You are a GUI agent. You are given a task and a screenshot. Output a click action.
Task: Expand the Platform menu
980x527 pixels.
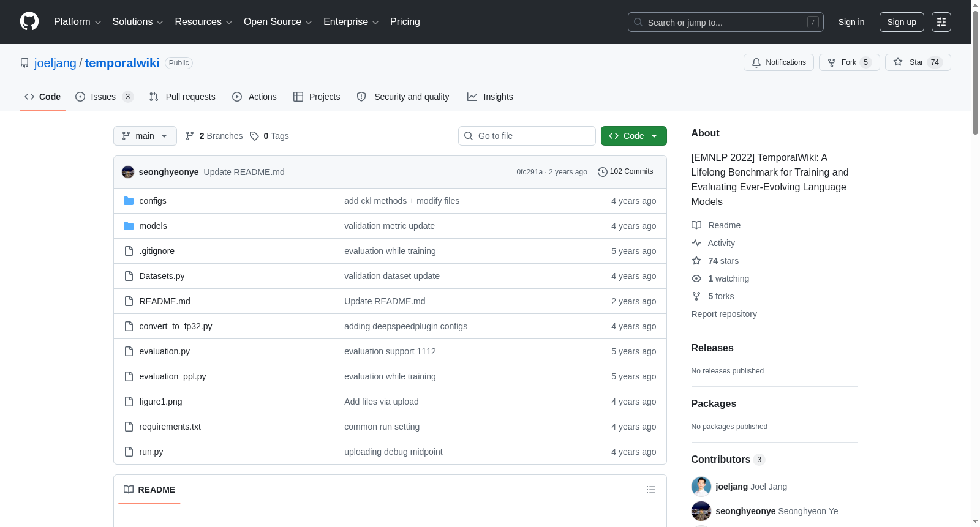(x=78, y=22)
